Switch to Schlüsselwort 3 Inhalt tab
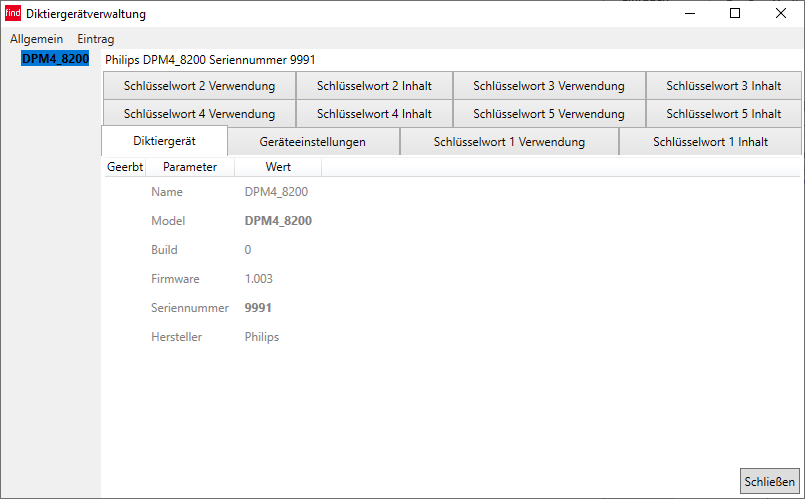This screenshot has height=499, width=805. [723, 86]
